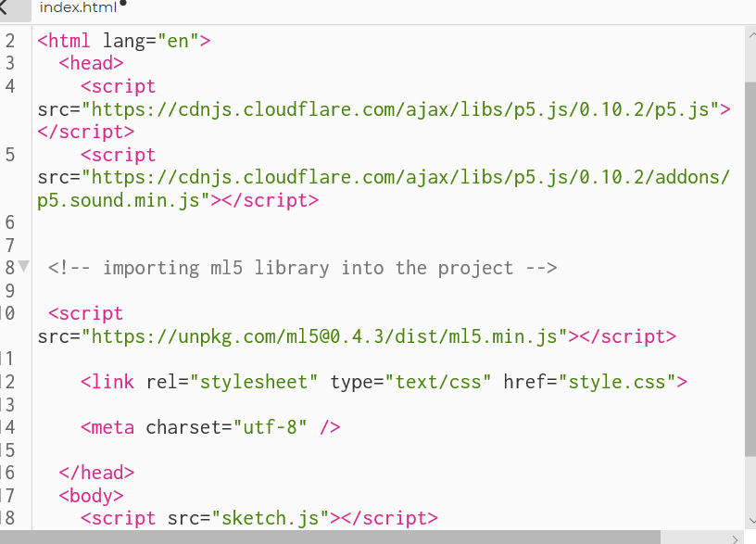The width and height of the screenshot is (756, 544).
Task: Click line number 14 in the gutter
Action: tap(9, 426)
